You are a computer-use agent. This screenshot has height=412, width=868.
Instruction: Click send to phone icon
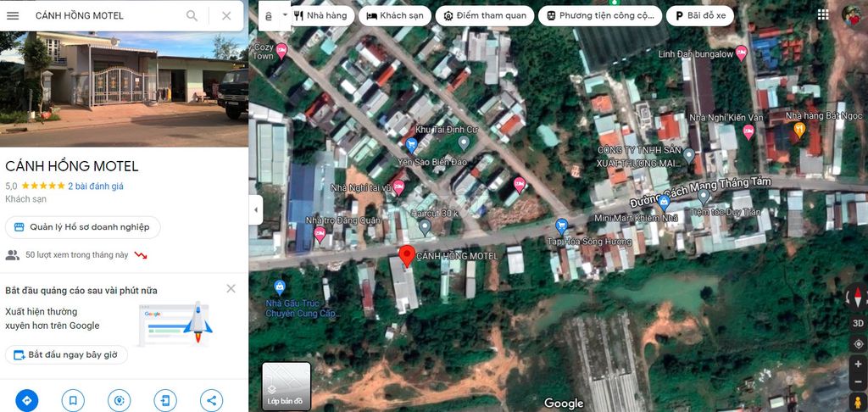tap(165, 400)
